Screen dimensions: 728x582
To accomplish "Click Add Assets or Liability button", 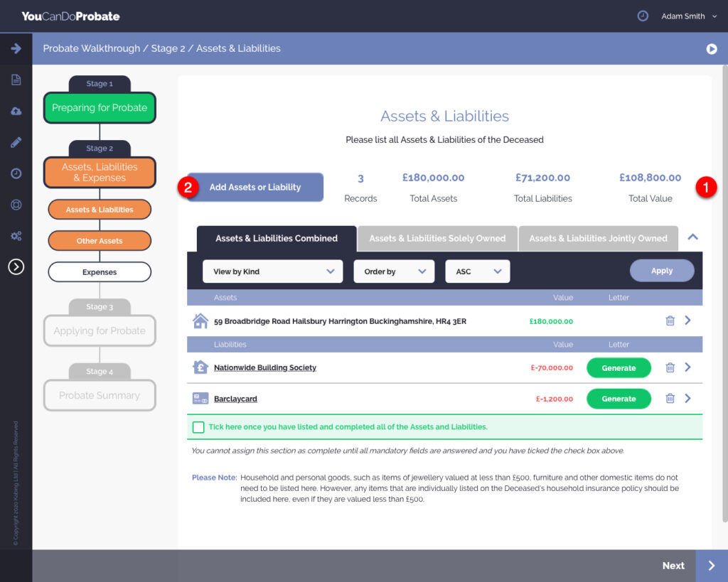I will pos(255,188).
